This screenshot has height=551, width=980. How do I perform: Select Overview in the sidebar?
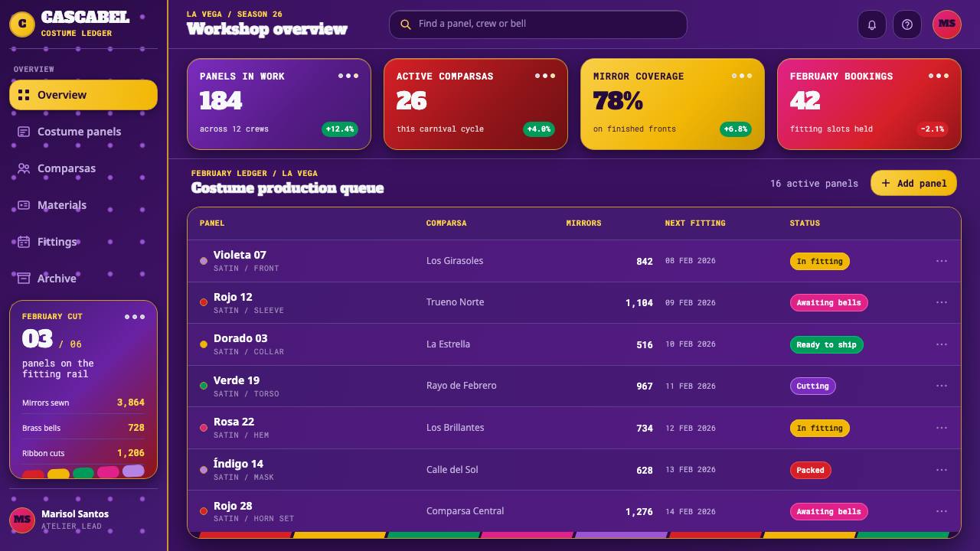tap(83, 95)
